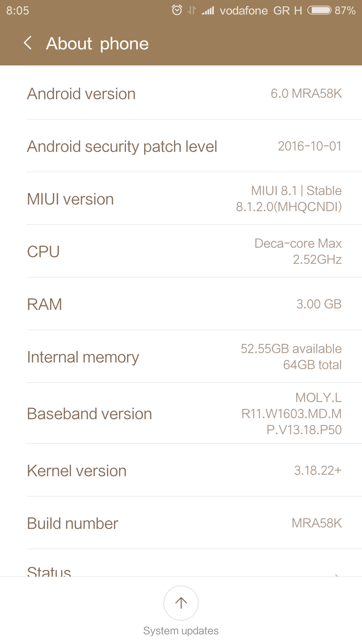Tap the System updates arrow icon
The width and height of the screenshot is (362, 644).
click(181, 603)
